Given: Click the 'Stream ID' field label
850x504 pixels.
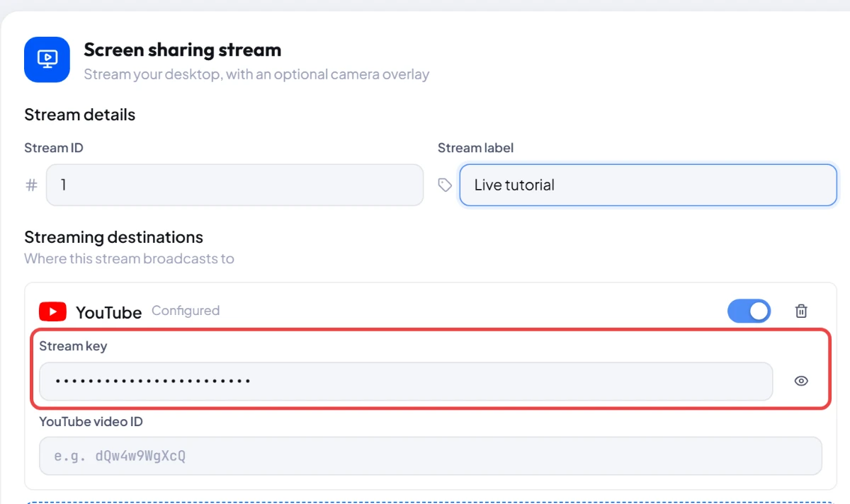Looking at the screenshot, I should [x=54, y=148].
